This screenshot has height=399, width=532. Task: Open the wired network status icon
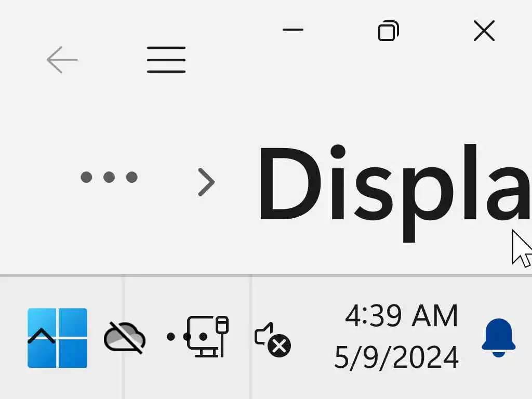tap(208, 336)
